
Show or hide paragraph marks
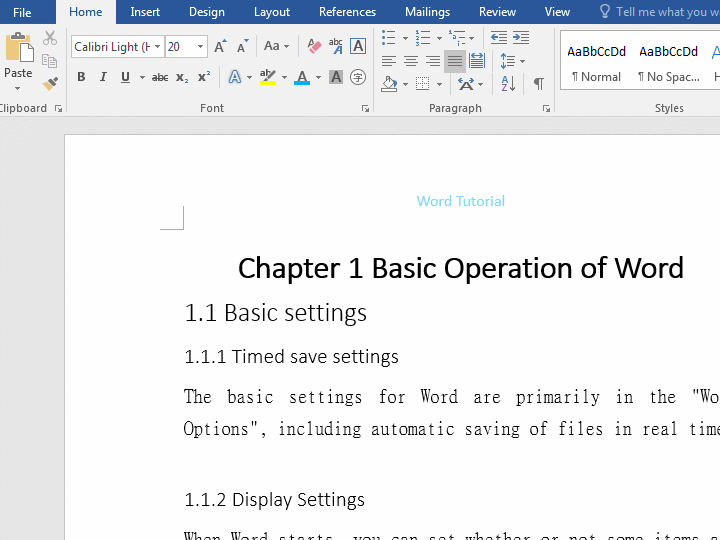click(539, 84)
